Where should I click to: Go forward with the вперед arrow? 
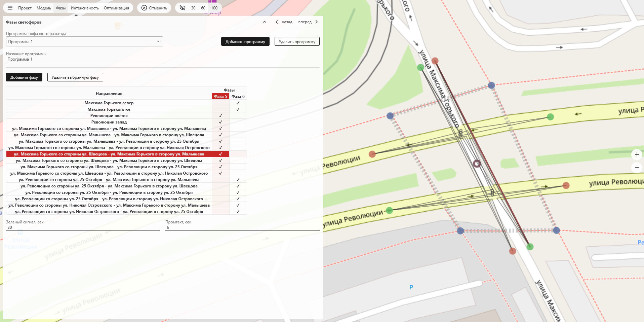317,22
